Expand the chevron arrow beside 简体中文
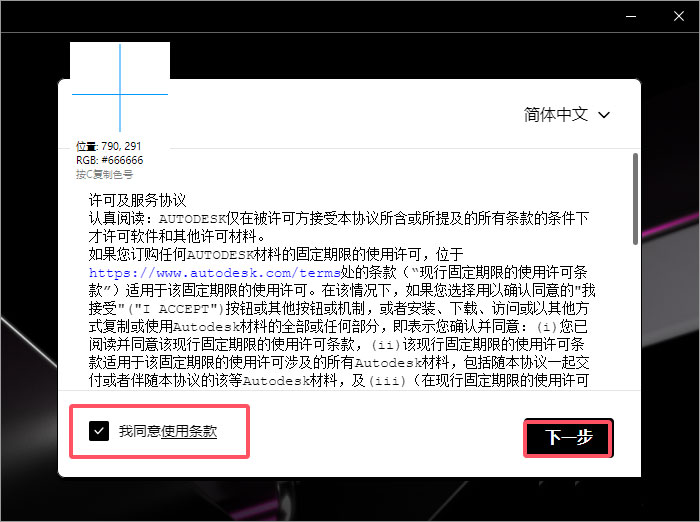700x522 pixels. coord(604,115)
